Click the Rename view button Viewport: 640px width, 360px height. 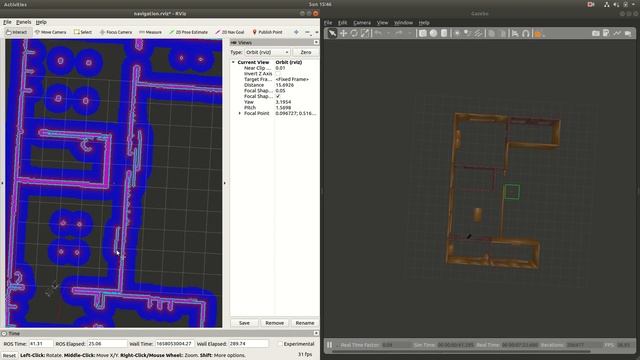coord(305,323)
